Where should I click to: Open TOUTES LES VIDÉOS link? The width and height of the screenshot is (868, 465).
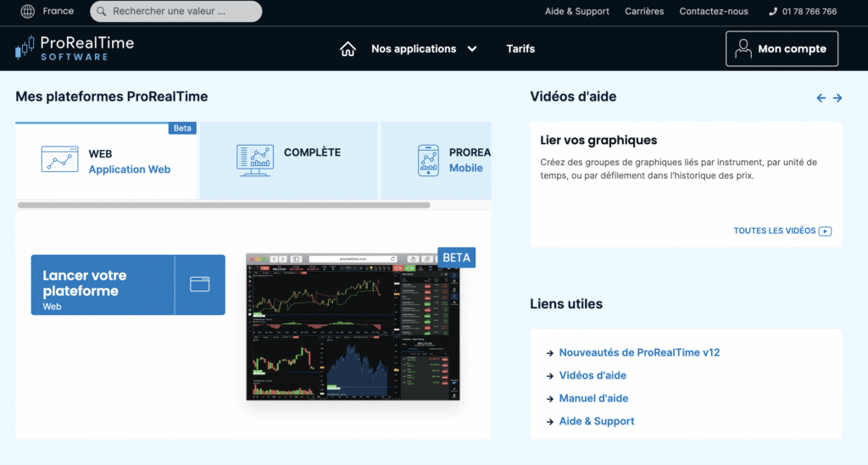[775, 230]
